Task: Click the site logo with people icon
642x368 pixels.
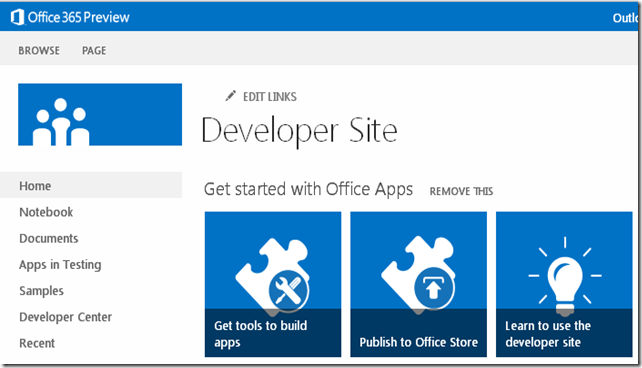Action: click(x=100, y=115)
